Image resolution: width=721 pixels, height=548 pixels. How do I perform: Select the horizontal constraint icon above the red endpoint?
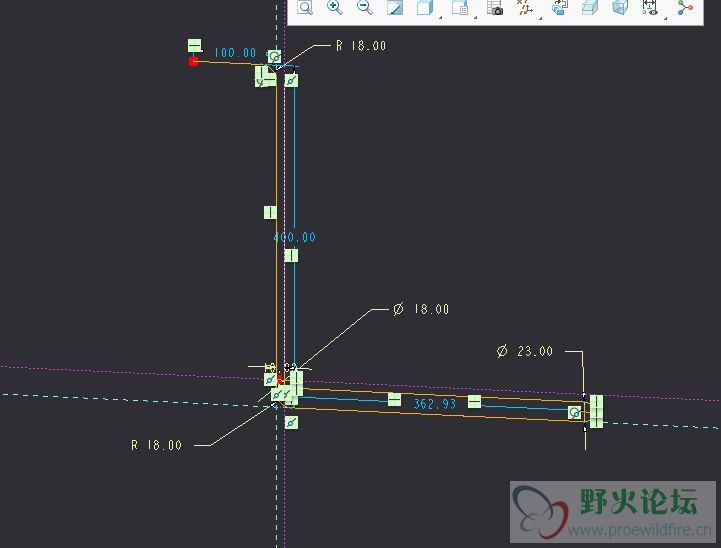coord(195,46)
